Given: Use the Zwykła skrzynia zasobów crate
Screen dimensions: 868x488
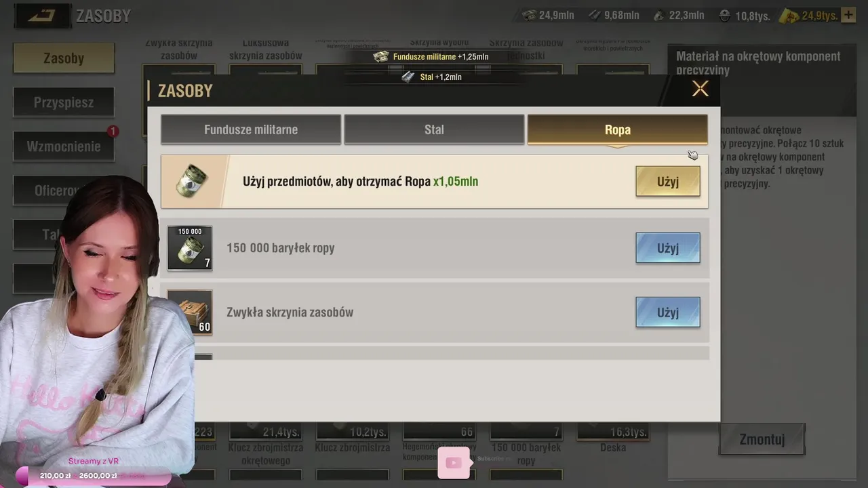Looking at the screenshot, I should click(x=668, y=312).
